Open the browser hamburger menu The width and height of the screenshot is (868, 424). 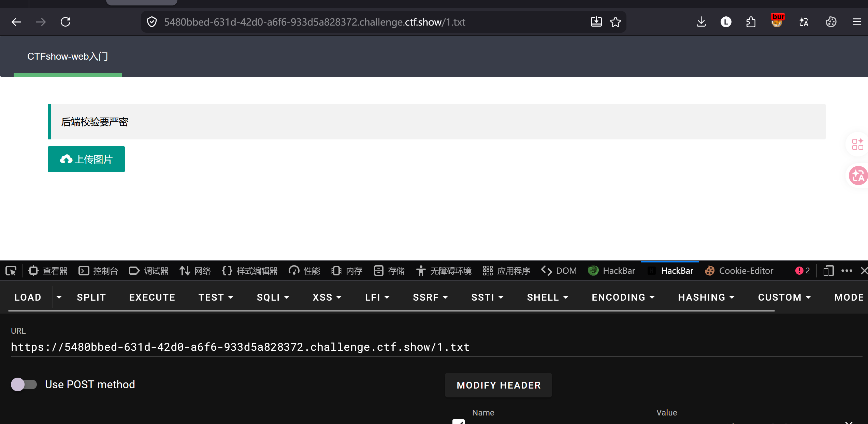coord(857,22)
